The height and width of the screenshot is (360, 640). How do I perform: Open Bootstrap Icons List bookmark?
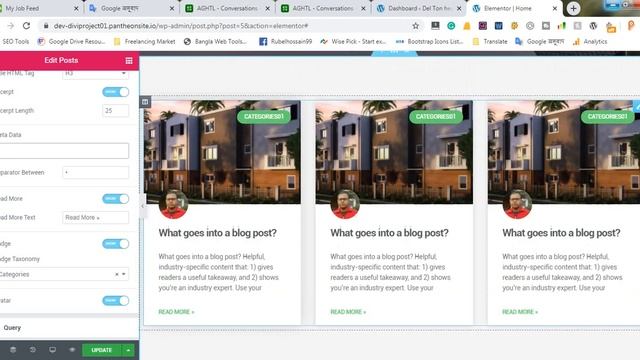[x=429, y=42]
